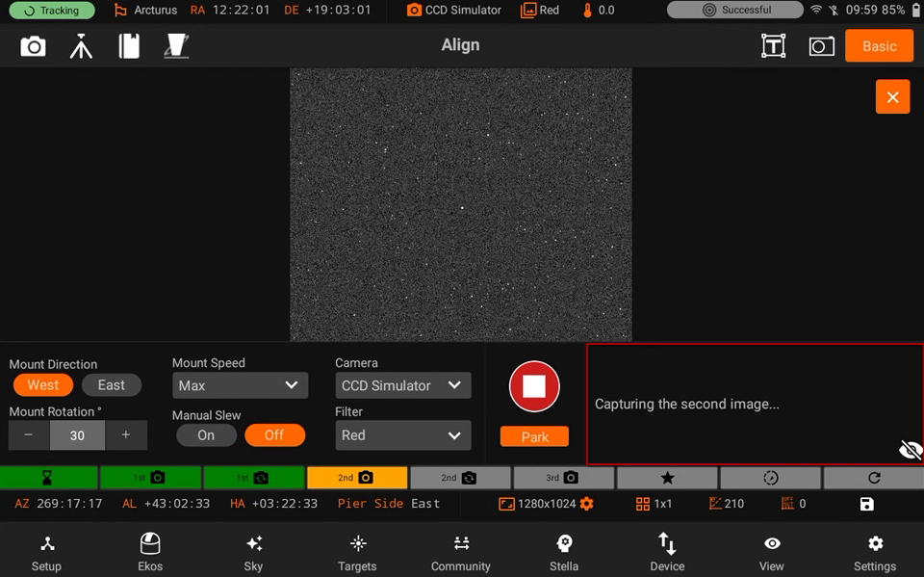Open the Mount Speed Max dropdown
Image resolution: width=924 pixels, height=577 pixels.
click(240, 385)
